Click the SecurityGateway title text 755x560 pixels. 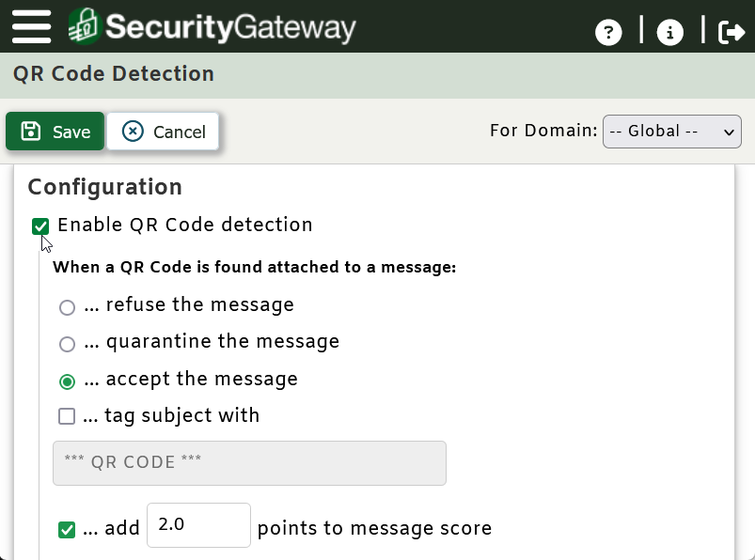(230, 27)
